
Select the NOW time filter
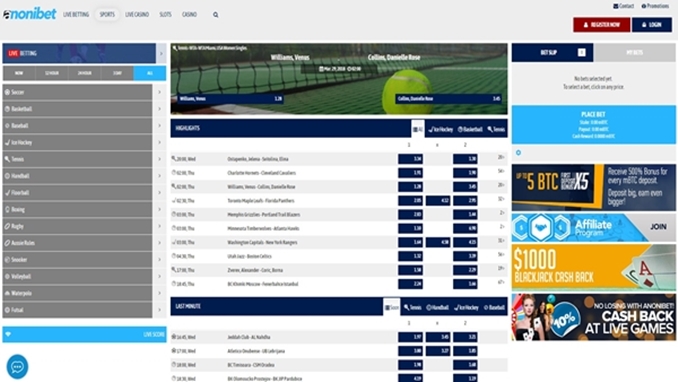(19, 73)
